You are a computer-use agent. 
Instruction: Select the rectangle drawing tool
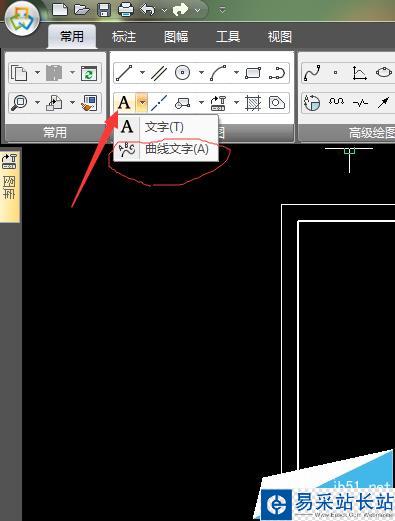click(x=253, y=73)
